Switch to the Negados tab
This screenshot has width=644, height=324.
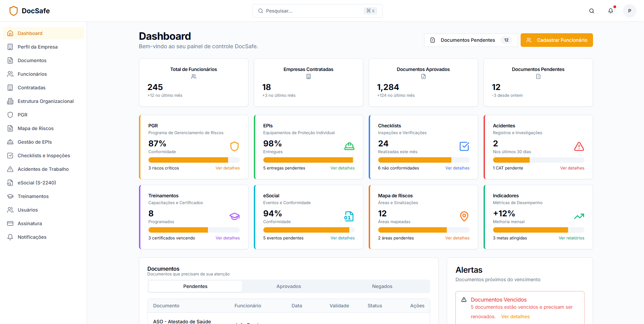382,286
